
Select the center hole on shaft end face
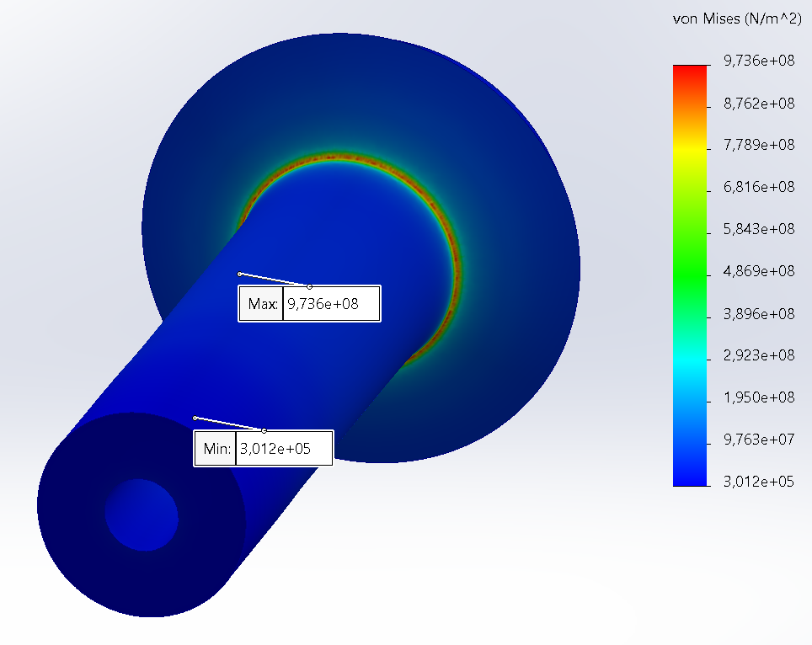(x=142, y=514)
